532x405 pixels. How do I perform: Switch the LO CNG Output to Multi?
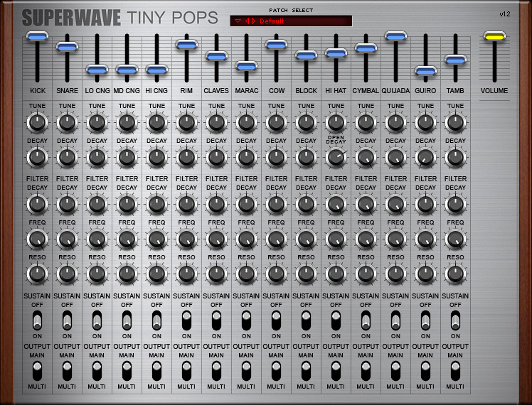pos(97,371)
